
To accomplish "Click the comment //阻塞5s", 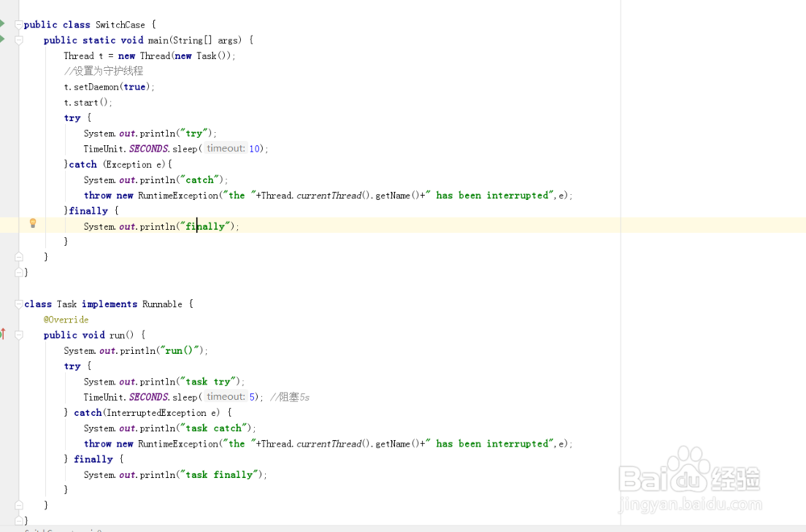I will tap(290, 397).
